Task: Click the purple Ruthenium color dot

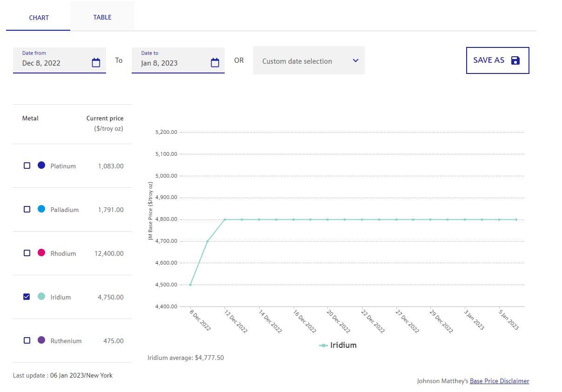Action: click(x=41, y=340)
